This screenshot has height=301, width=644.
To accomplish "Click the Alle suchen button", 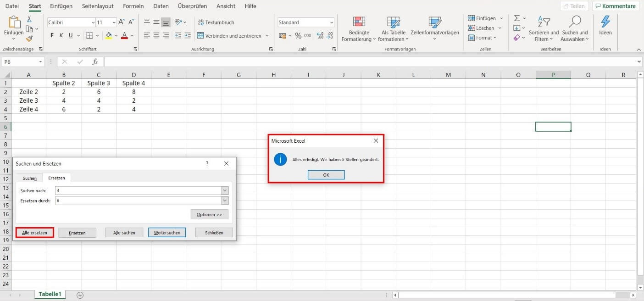I will tap(124, 233).
